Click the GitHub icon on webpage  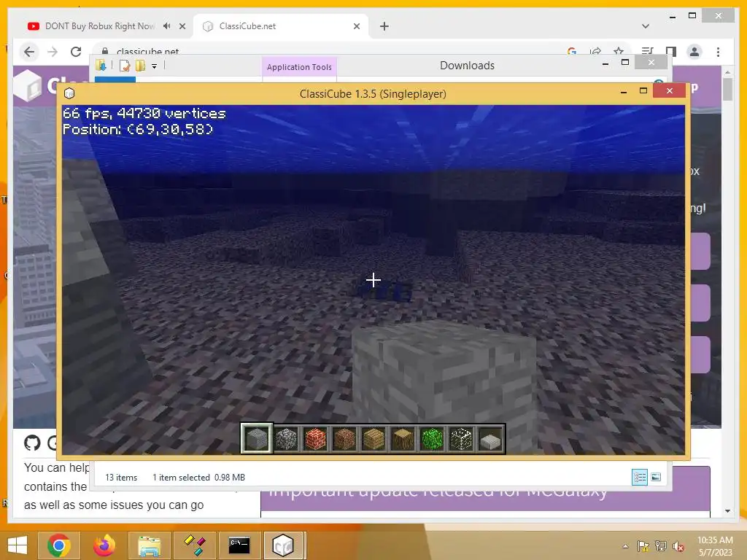[32, 443]
